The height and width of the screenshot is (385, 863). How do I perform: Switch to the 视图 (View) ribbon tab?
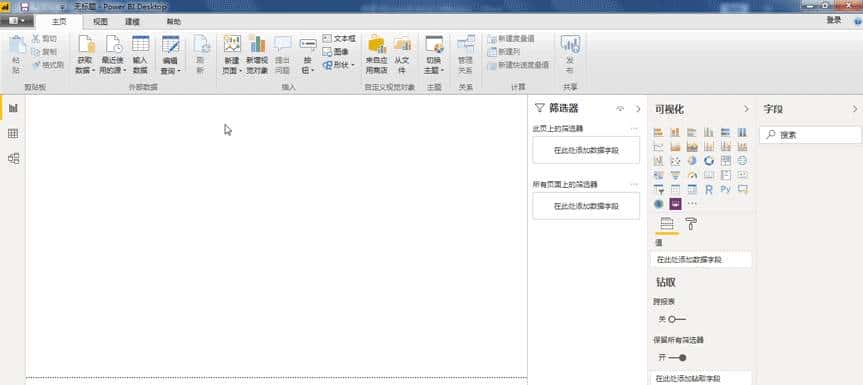[100, 21]
